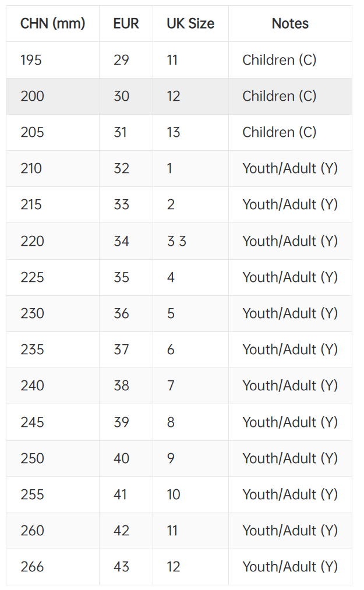This screenshot has height=590, width=364.
Task: Select the UK size cell showing "3 3"
Action: [176, 241]
